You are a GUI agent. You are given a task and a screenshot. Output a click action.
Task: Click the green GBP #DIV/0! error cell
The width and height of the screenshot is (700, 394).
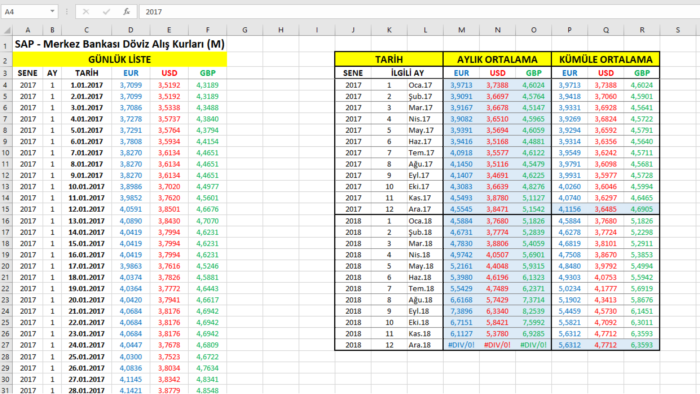click(533, 345)
